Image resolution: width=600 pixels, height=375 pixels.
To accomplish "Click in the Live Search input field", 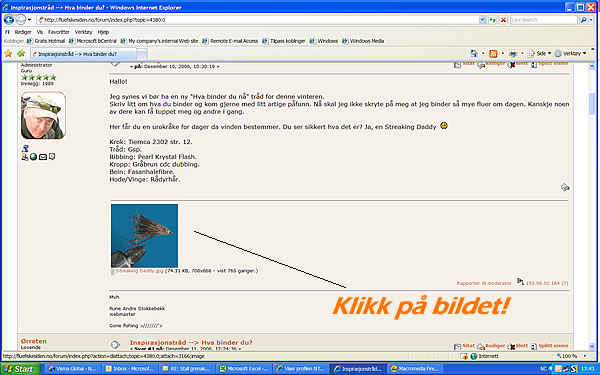I will tap(543, 20).
